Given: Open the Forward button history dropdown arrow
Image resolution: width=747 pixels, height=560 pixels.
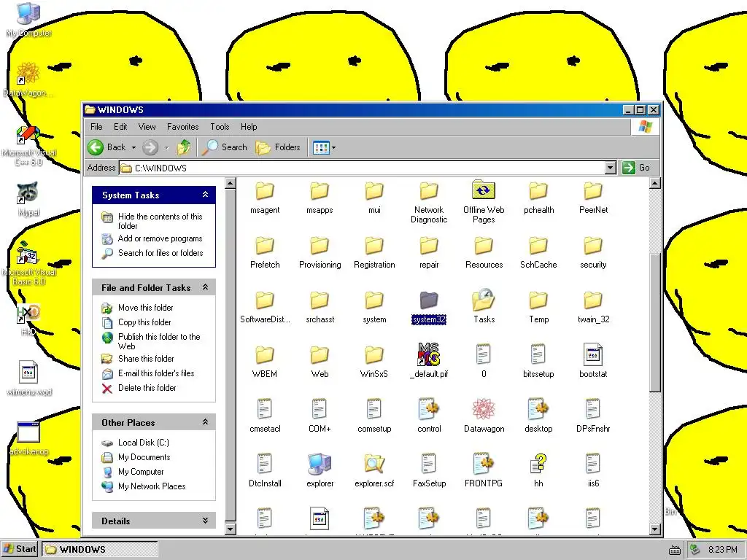Looking at the screenshot, I should [x=166, y=147].
